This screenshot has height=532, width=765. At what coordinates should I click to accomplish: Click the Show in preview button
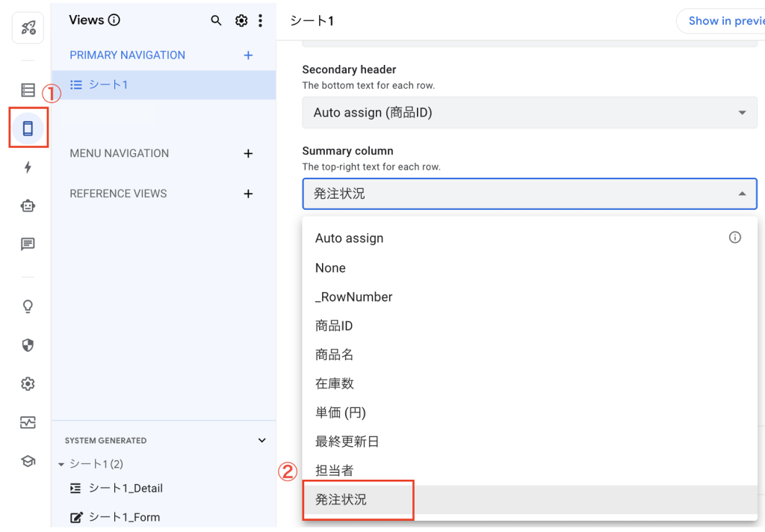(x=721, y=21)
